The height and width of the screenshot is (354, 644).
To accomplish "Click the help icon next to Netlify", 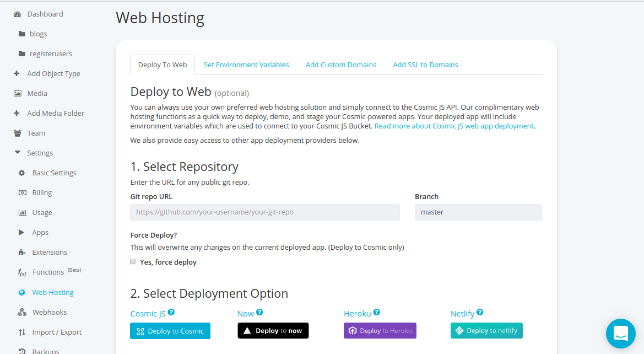I will click(480, 313).
